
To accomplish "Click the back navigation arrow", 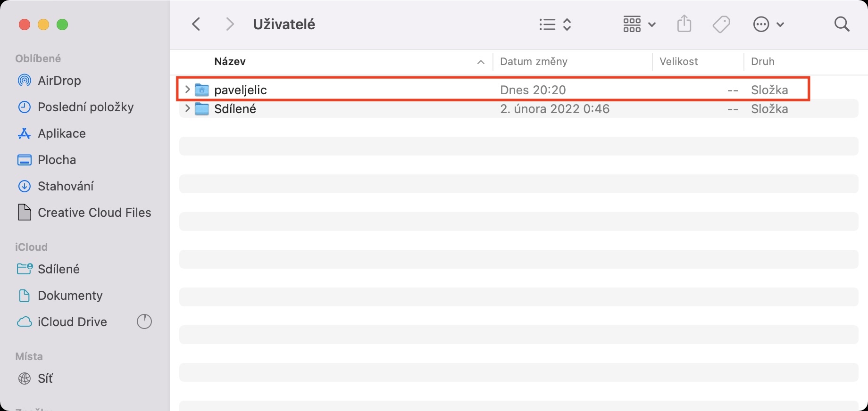I will (196, 24).
